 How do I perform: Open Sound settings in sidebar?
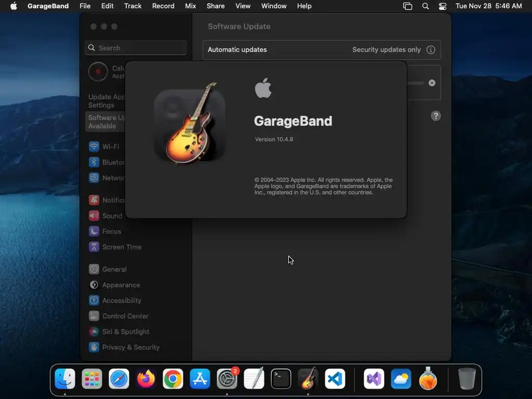coord(106,216)
